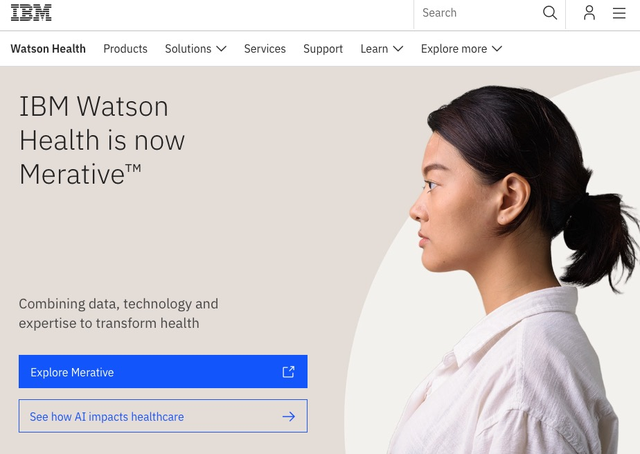The image size is (640, 454).
Task: Click the external-link icon on Explore Merative
Action: click(289, 372)
